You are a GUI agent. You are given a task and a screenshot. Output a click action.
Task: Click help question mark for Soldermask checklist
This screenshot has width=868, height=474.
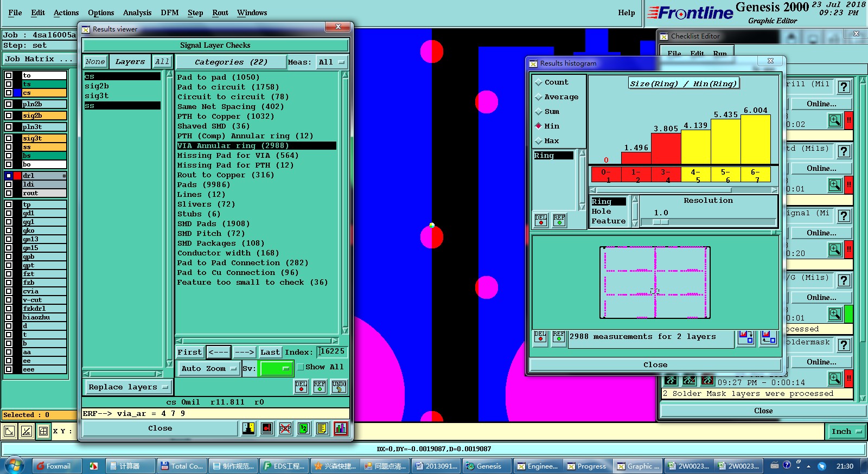pos(844,345)
